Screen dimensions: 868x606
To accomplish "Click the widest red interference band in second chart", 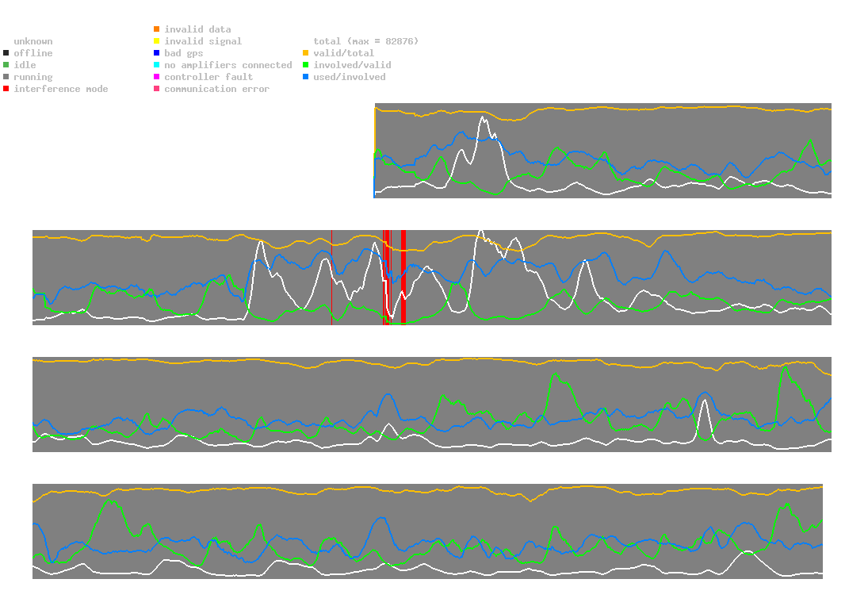I will (x=403, y=278).
